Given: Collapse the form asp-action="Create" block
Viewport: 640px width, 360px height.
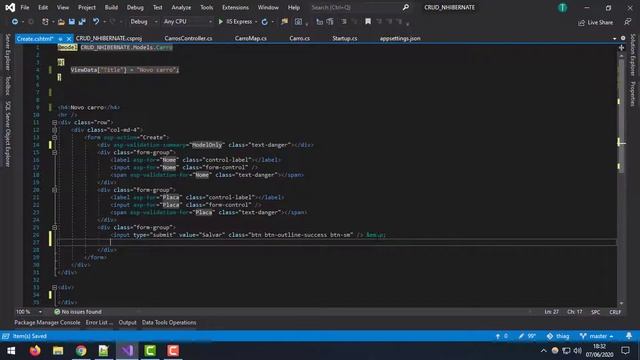Looking at the screenshot, I should tap(54, 137).
